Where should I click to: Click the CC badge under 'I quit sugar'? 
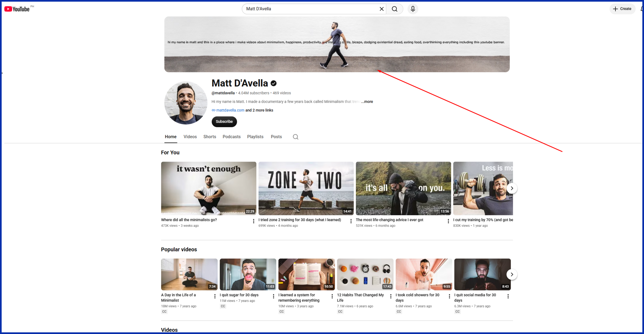pos(223,306)
